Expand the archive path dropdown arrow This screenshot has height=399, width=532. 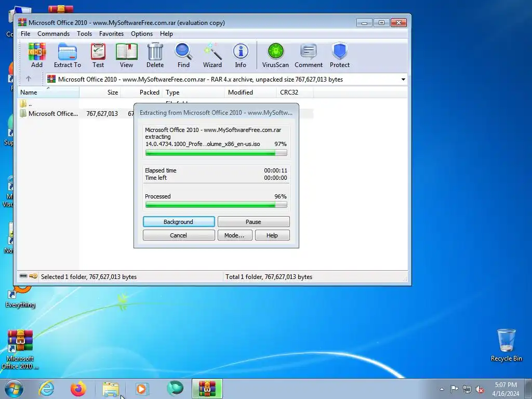pos(403,79)
